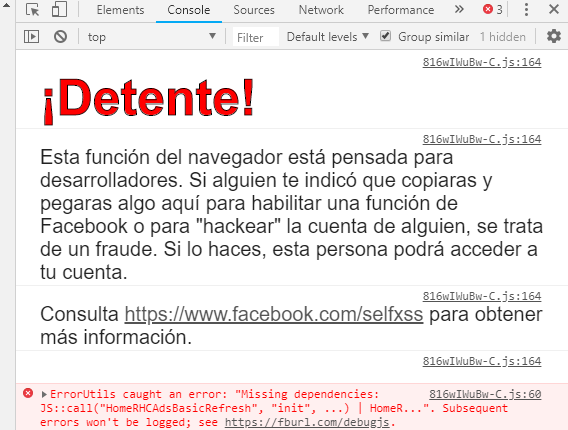Open source link above the blank message
Image resolution: width=568 pixels, height=430 pixels.
pos(482,361)
